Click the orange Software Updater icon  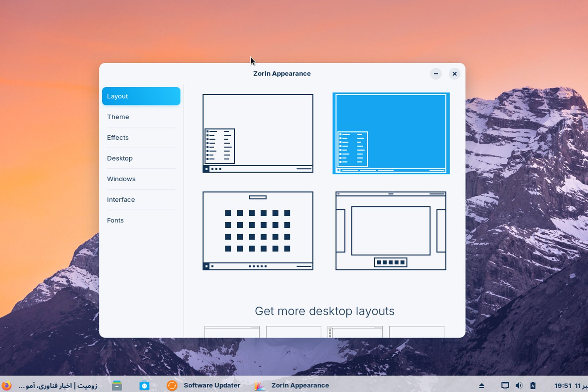tap(172, 385)
